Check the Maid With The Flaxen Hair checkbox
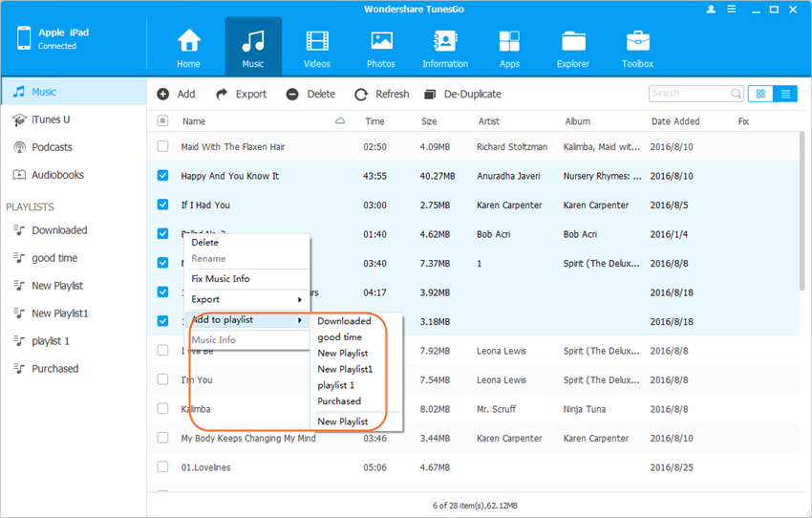 162,147
